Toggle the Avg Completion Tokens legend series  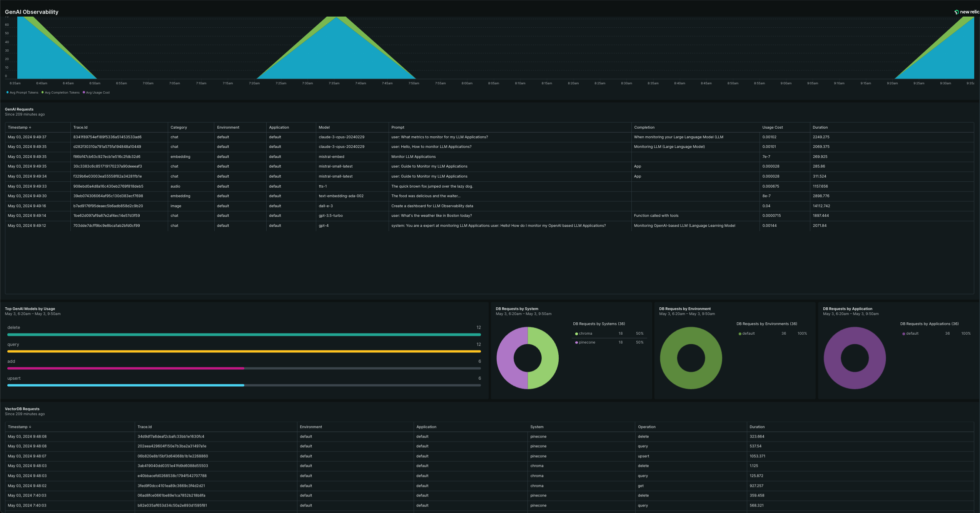point(60,92)
